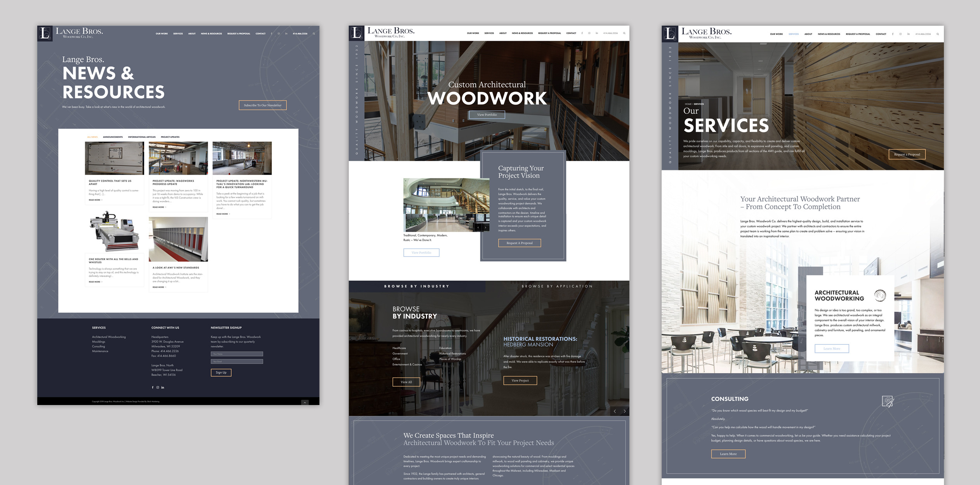Click search icon in the Services page header
Image resolution: width=980 pixels, height=485 pixels.
(x=938, y=34)
